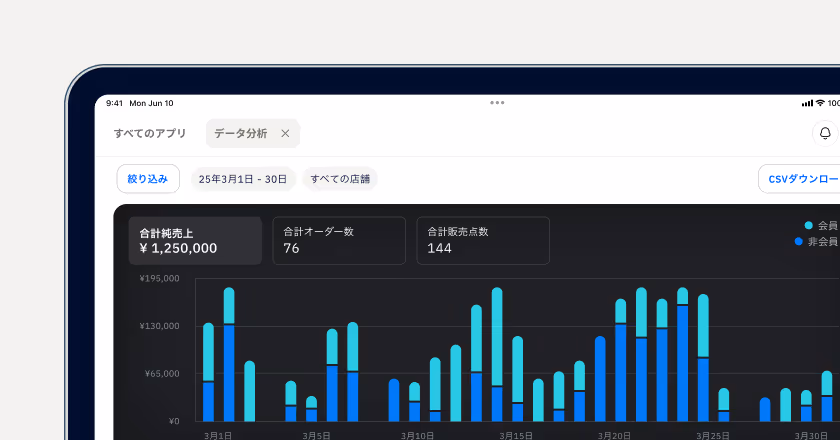Viewport: 840px width, 440px height.
Task: Click the 76 orders value
Action: 291,248
